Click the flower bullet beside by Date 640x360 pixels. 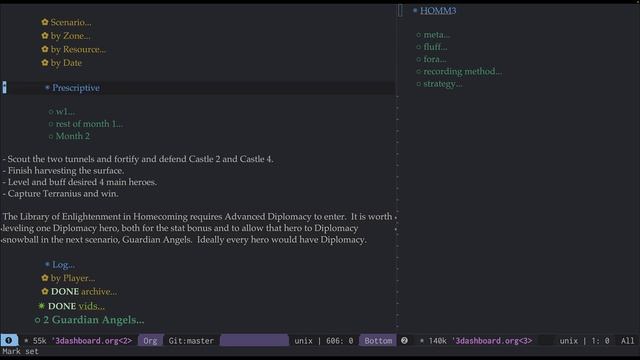click(x=45, y=62)
